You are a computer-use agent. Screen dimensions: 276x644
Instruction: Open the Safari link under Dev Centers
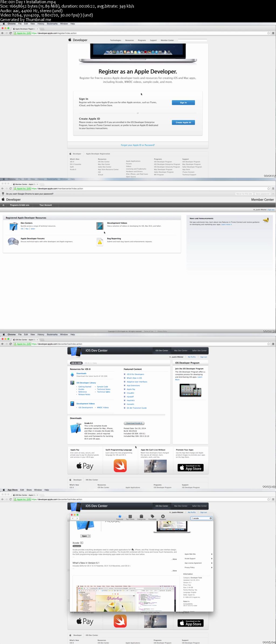point(33,229)
